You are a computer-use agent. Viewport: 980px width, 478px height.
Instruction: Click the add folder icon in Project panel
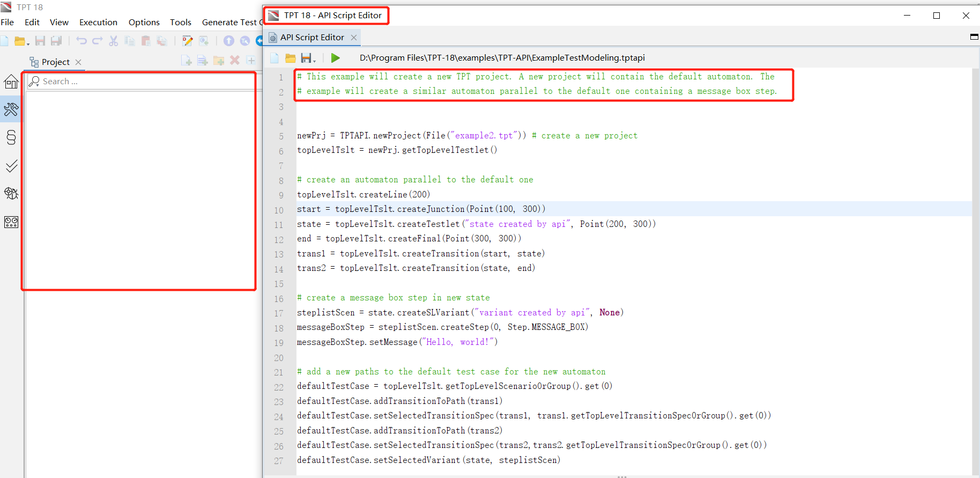pos(219,61)
